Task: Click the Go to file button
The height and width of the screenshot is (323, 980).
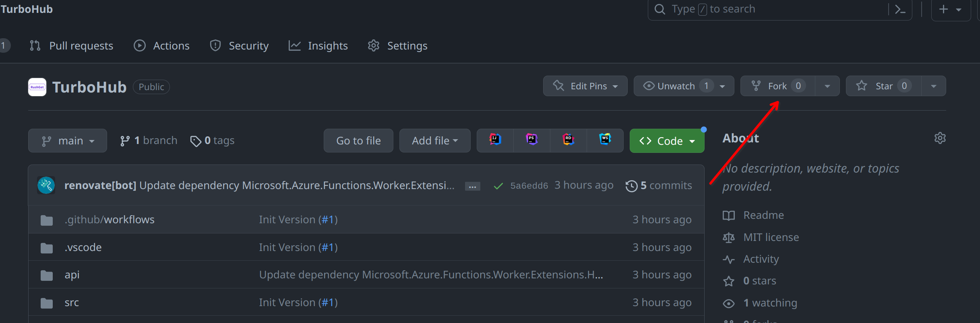Action: 358,141
